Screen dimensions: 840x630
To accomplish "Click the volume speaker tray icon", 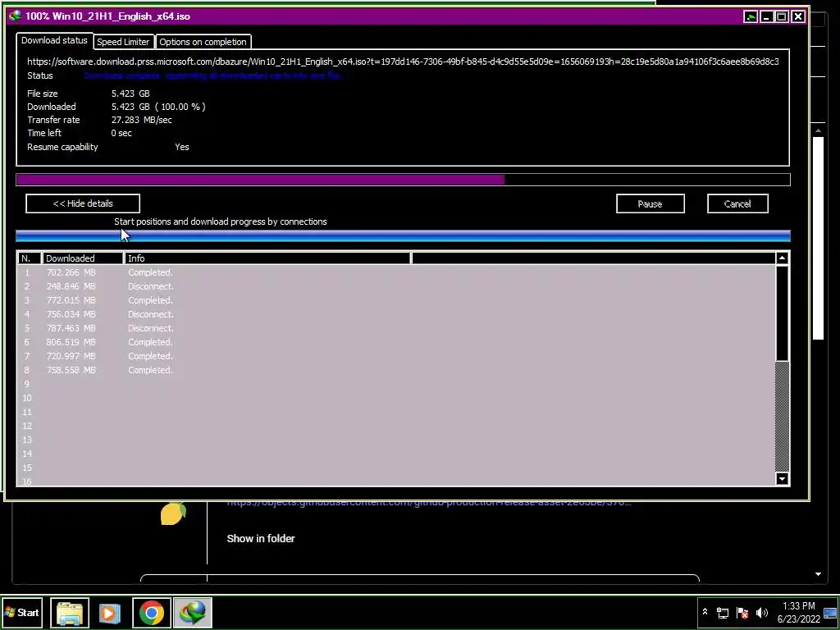I will coord(762,612).
